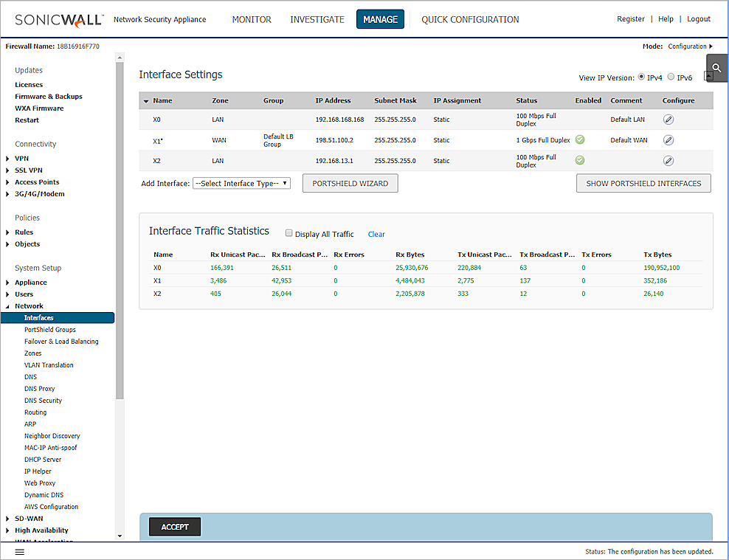The width and height of the screenshot is (729, 560).
Task: Open the Configure editor for interface X0
Action: 668,119
